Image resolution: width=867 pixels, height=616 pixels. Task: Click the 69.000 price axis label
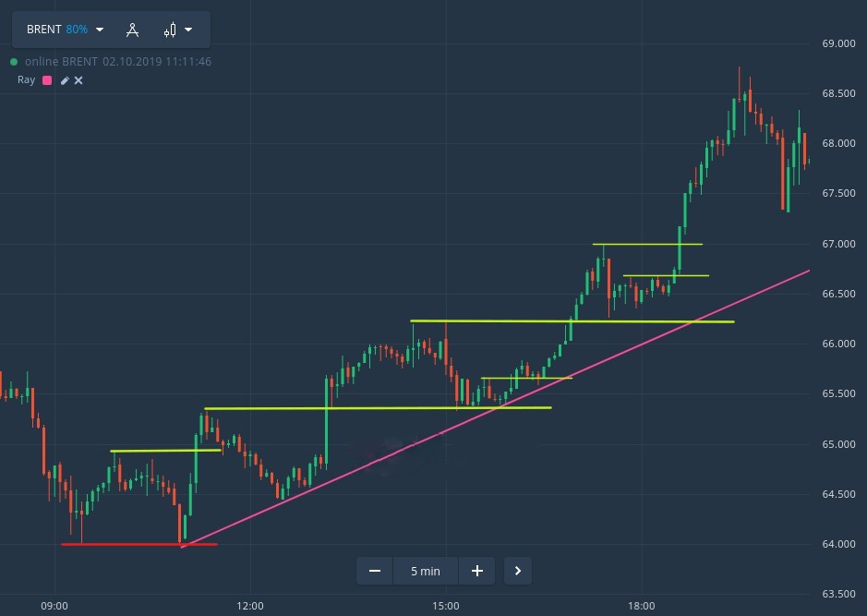(838, 43)
